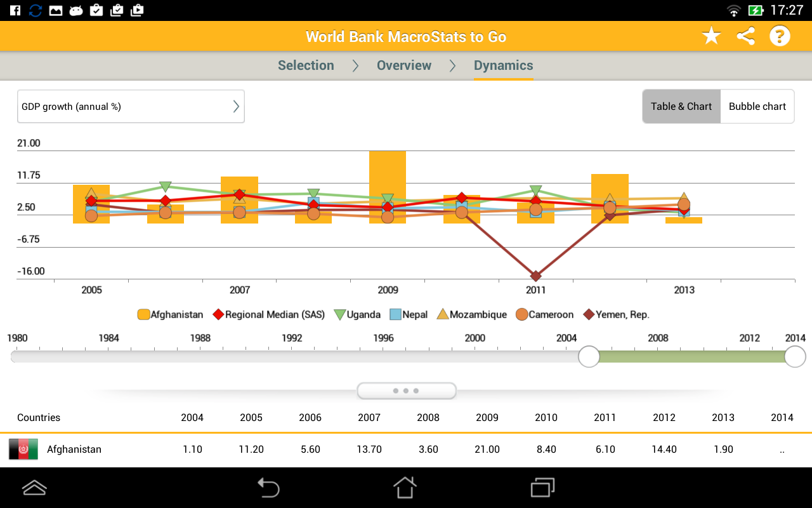Go to Overview tab
The height and width of the screenshot is (508, 812).
click(x=404, y=65)
